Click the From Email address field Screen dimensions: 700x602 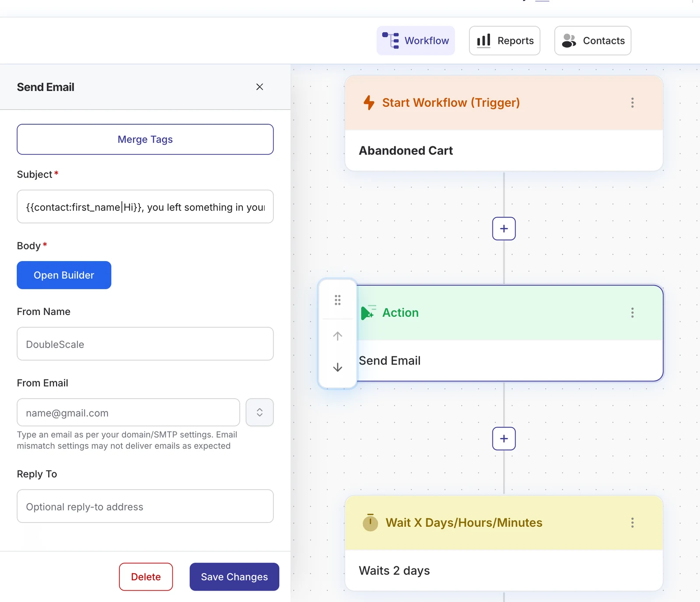pyautogui.click(x=128, y=412)
